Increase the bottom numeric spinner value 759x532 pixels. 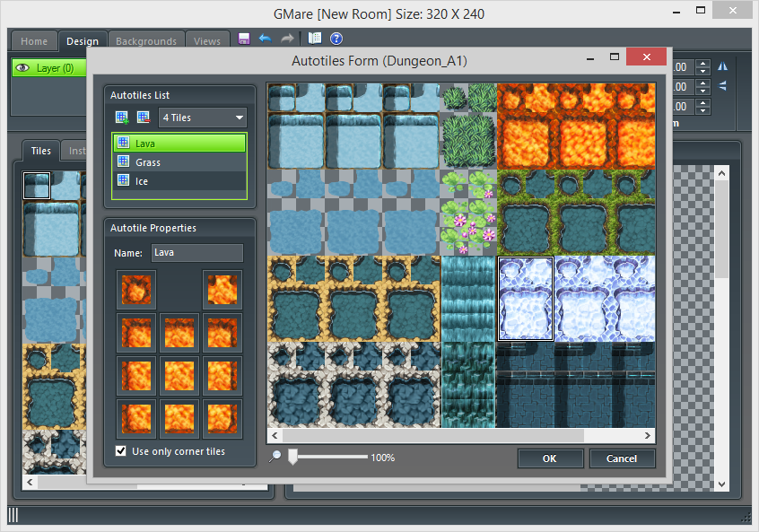(x=702, y=102)
